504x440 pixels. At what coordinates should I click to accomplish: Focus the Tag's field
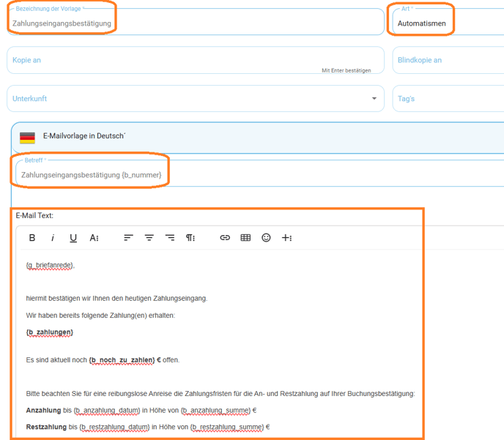(448, 99)
